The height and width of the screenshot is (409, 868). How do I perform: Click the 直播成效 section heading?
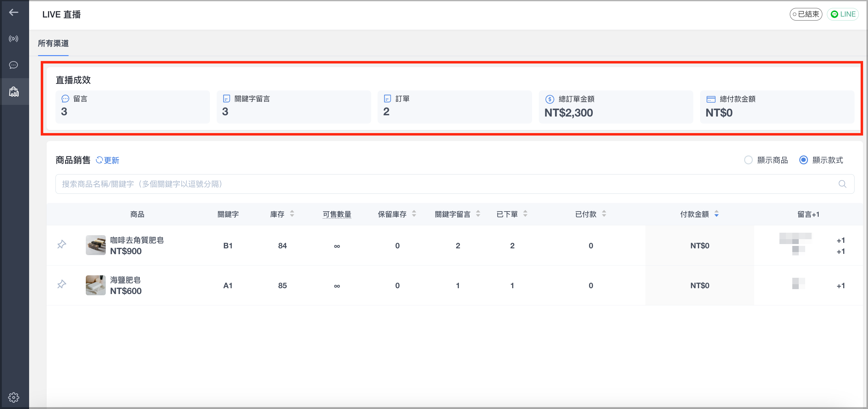[x=73, y=80]
